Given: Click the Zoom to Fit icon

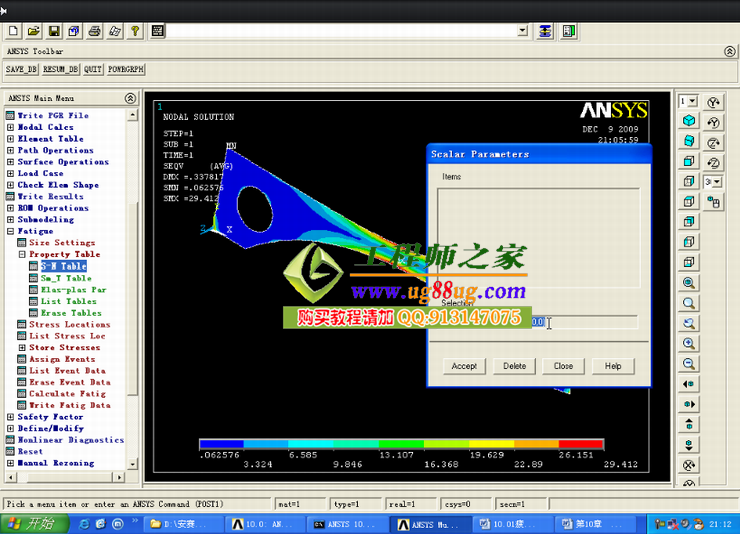Looking at the screenshot, I should [689, 283].
